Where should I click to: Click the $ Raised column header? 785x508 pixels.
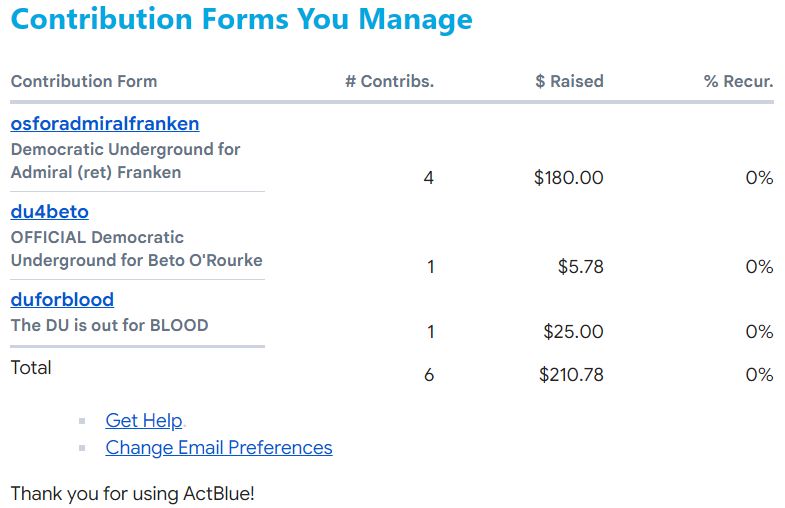click(x=569, y=82)
